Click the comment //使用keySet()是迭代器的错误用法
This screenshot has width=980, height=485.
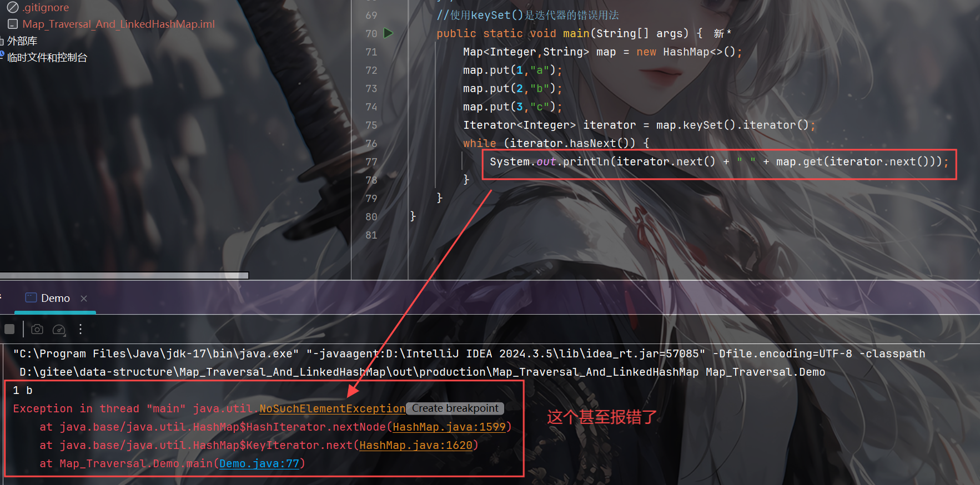coord(527,15)
